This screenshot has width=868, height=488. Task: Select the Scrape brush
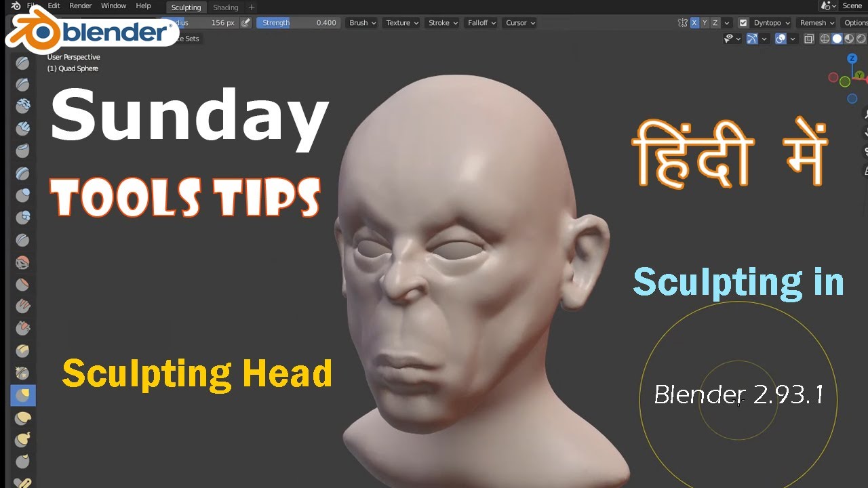coord(23,329)
